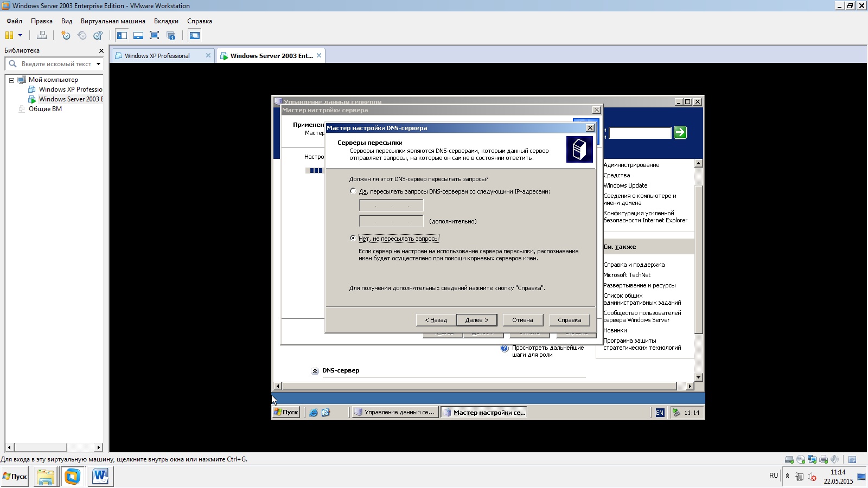The width and height of the screenshot is (868, 488).
Task: Open Microsoft Word from host taskbar
Action: click(x=100, y=477)
